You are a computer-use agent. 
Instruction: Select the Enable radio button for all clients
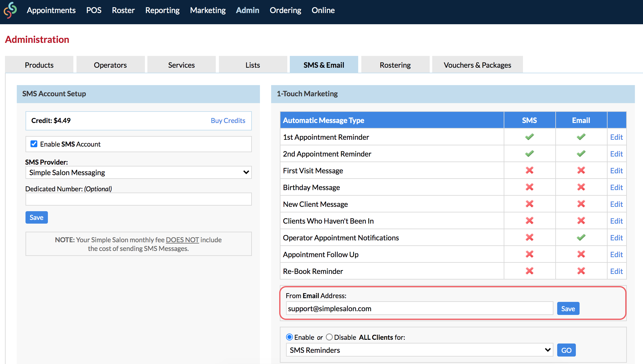click(289, 337)
